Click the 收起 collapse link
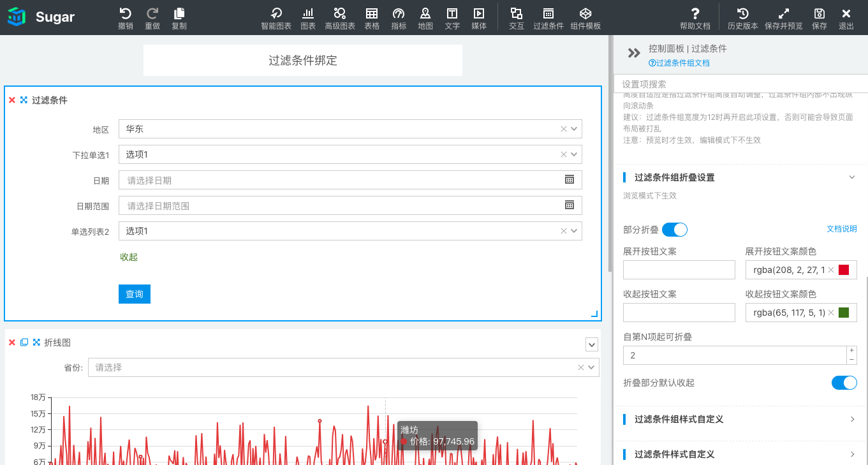Screen dimensions: 868x465 click(129, 257)
